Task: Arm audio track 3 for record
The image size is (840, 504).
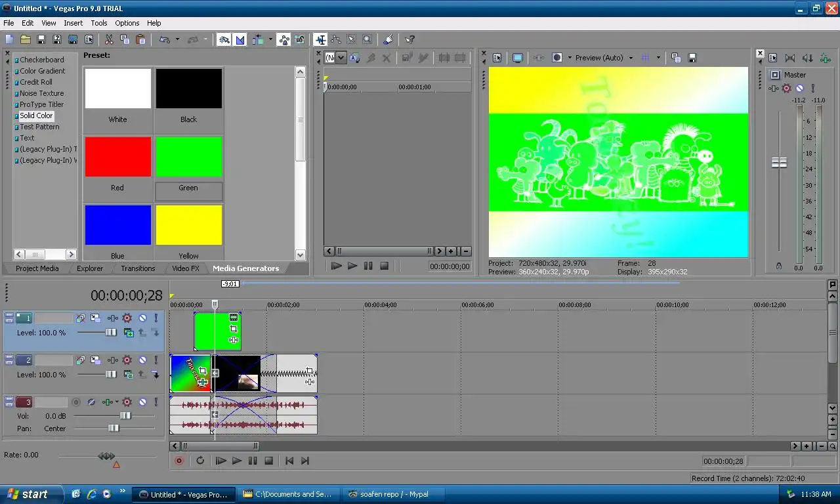Action: [x=76, y=402]
